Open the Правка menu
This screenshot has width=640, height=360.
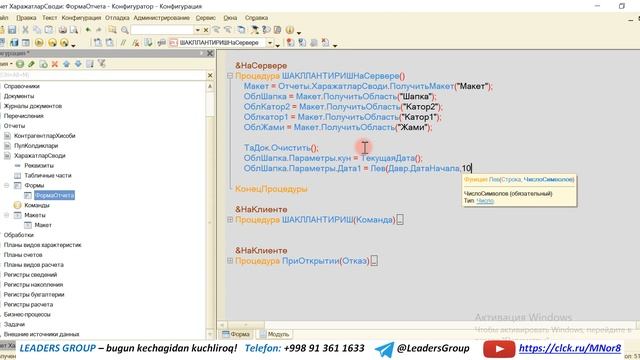tap(26, 18)
